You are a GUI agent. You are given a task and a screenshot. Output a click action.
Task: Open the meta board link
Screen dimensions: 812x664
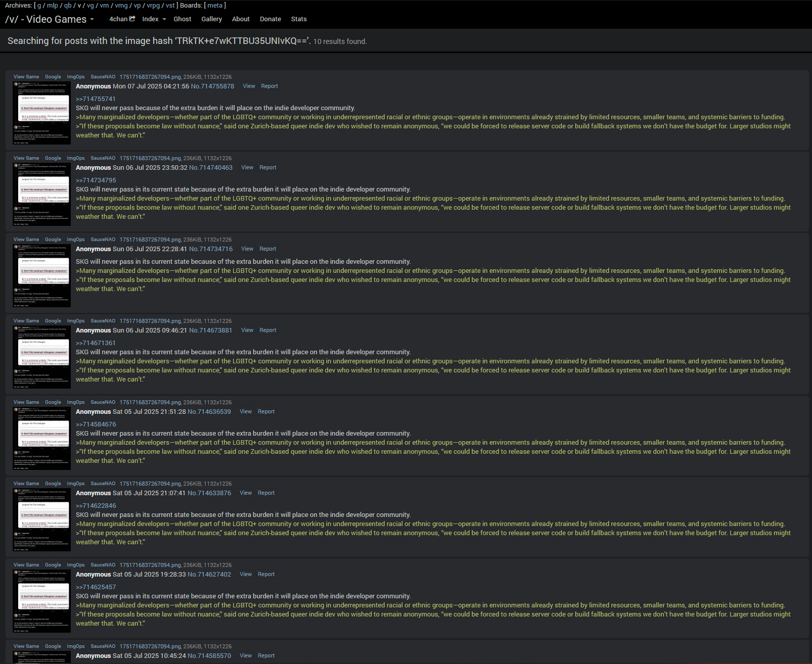(215, 6)
